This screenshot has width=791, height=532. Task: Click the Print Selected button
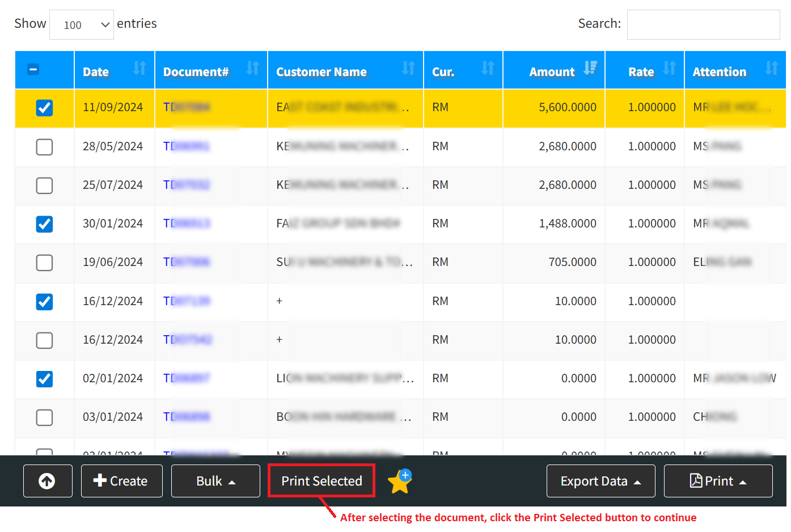[x=322, y=481]
